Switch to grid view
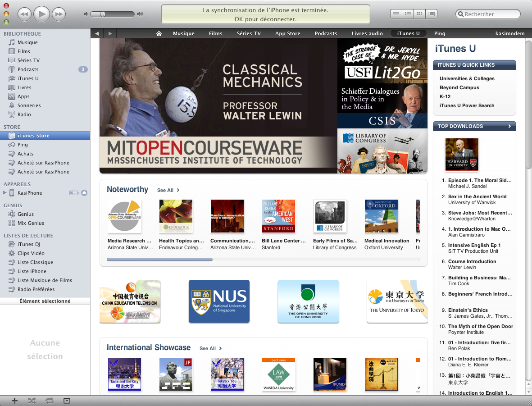The image size is (532, 406). [x=420, y=14]
